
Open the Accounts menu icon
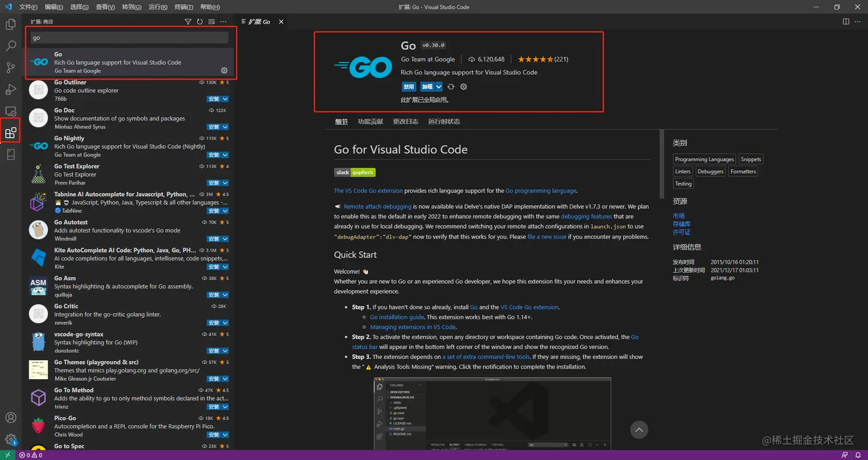(x=10, y=418)
